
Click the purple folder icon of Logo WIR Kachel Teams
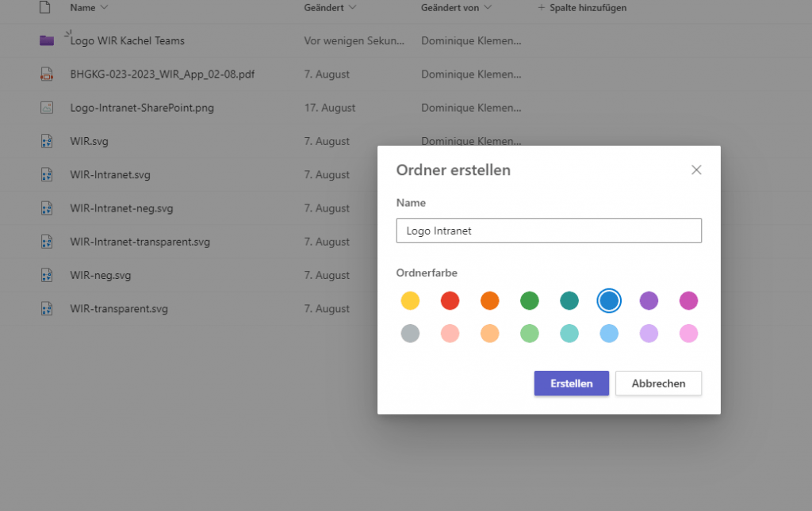tap(46, 40)
